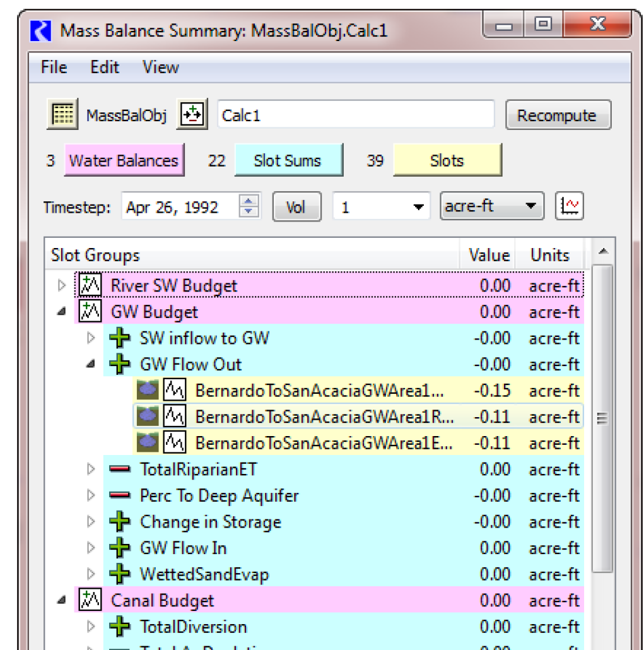Open the View menu

pyautogui.click(x=160, y=68)
